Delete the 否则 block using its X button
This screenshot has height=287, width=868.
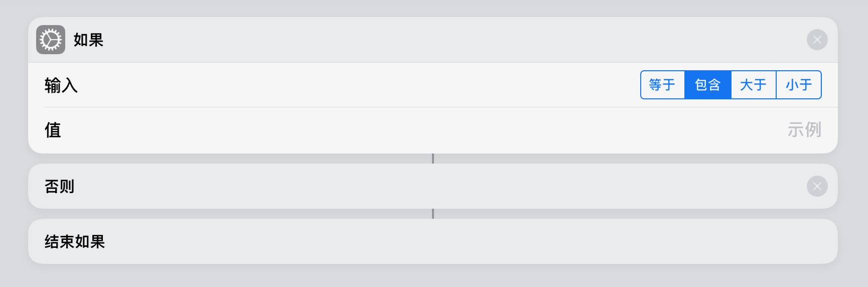pos(817,186)
